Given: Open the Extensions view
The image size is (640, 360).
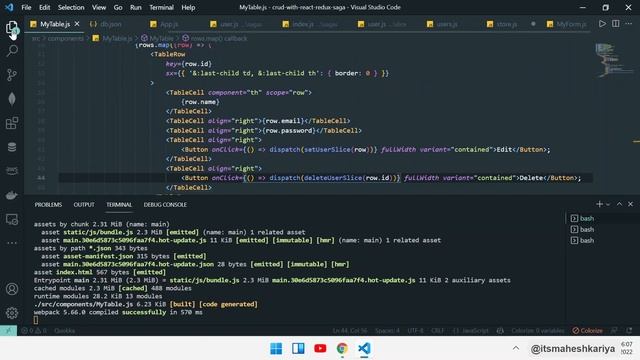Looking at the screenshot, I should (12, 123).
